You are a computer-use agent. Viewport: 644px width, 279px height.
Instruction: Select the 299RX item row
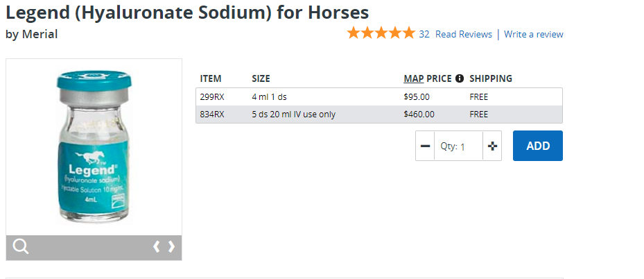click(x=212, y=97)
